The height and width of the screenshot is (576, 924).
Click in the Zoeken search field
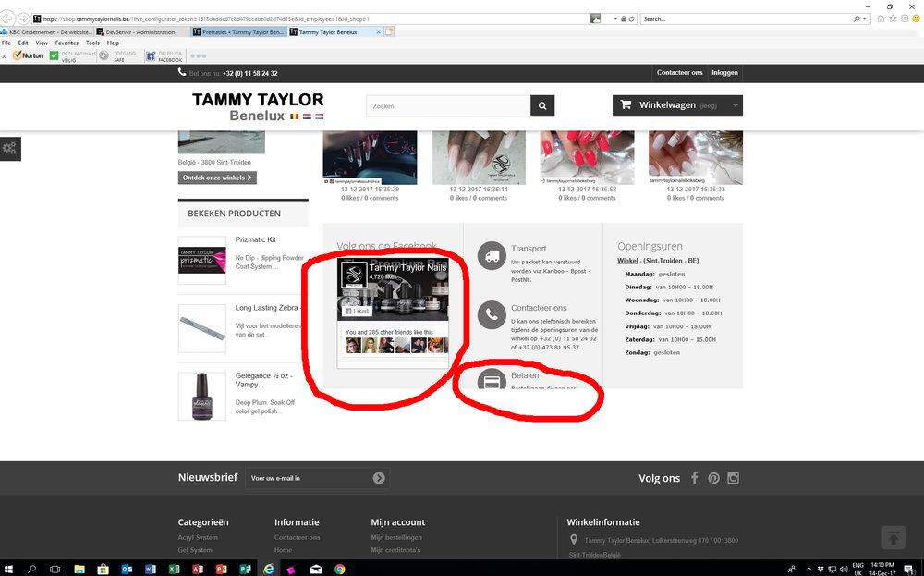point(448,106)
